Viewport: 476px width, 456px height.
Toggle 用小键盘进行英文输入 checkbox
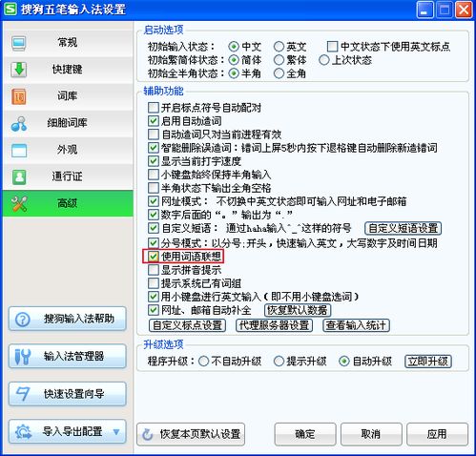154,297
